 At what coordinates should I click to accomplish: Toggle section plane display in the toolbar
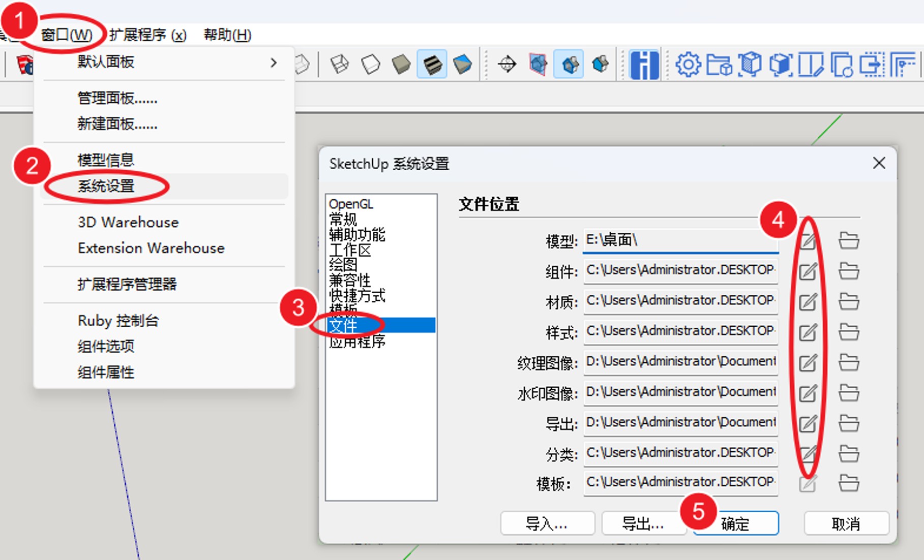click(538, 64)
